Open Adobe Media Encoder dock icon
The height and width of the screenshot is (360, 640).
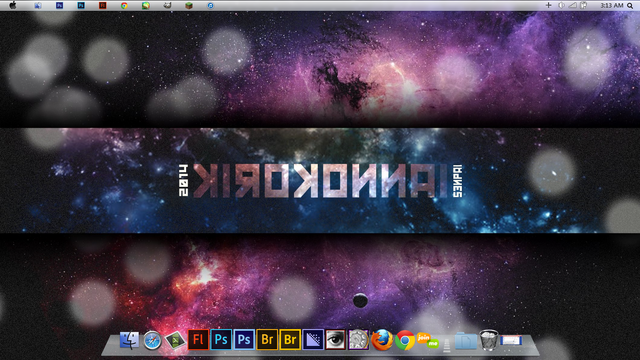(313, 340)
